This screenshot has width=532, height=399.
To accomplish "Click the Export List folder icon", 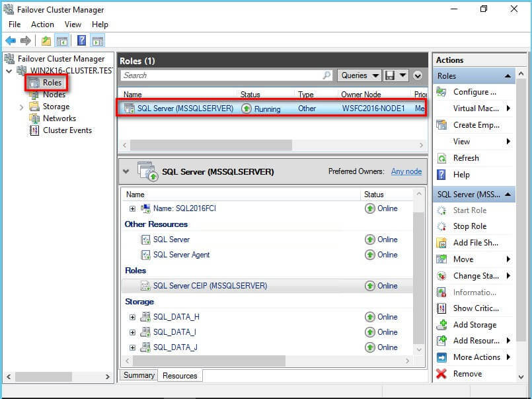I will click(x=45, y=40).
